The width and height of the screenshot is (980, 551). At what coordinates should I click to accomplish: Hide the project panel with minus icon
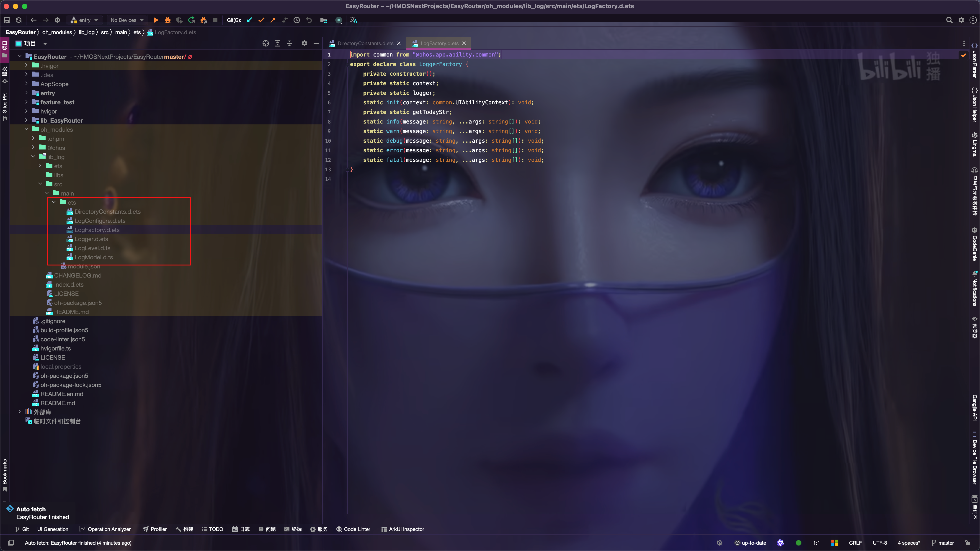(x=316, y=43)
